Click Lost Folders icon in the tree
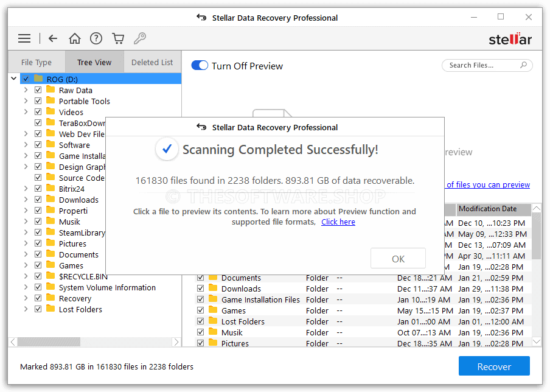The width and height of the screenshot is (550, 392). pyautogui.click(x=51, y=309)
